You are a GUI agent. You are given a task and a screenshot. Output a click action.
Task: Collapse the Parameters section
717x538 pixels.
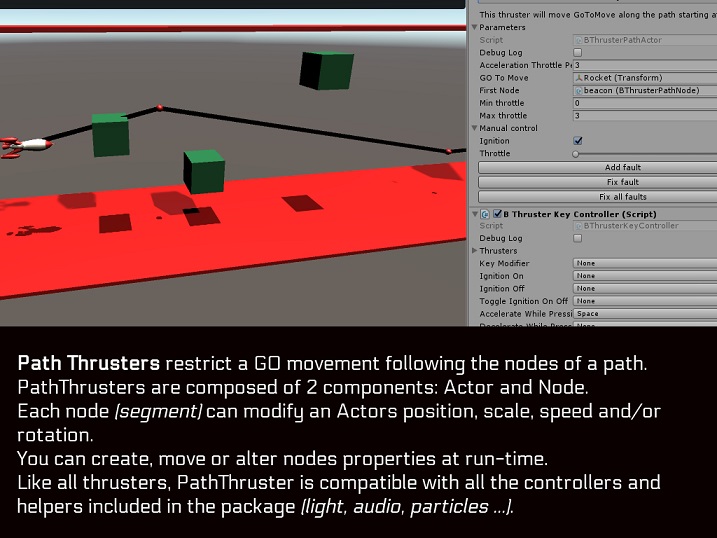[x=475, y=27]
